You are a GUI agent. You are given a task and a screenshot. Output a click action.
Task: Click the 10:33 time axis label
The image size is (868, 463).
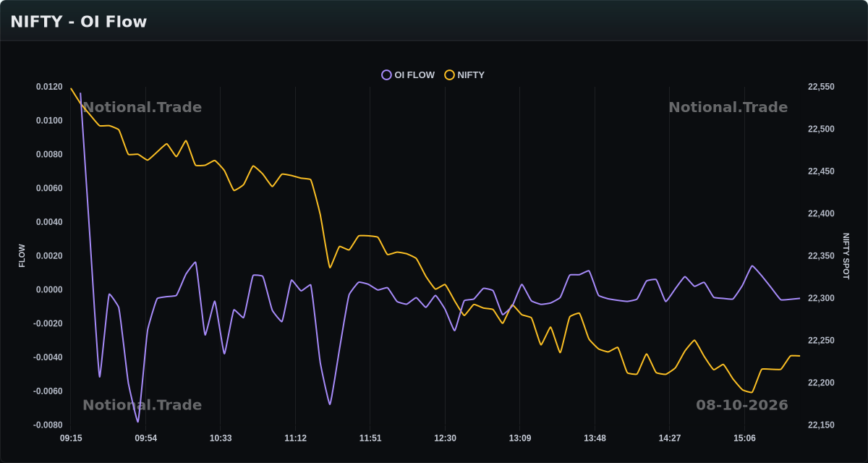click(221, 438)
